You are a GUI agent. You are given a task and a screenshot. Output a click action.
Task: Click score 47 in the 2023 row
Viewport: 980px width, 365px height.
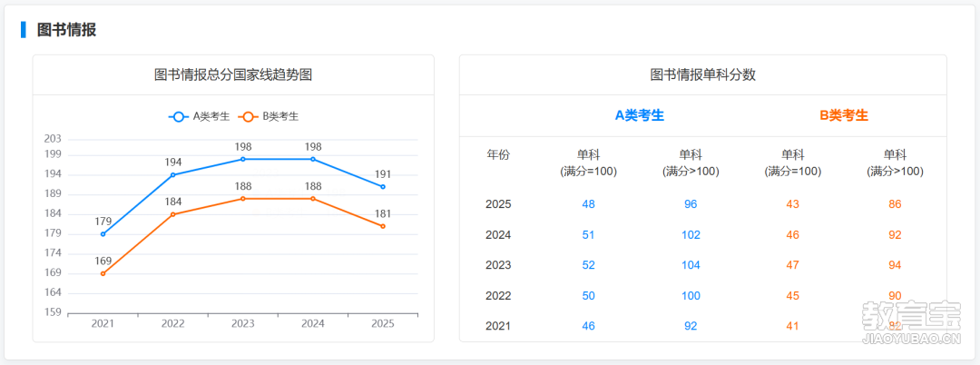tap(792, 265)
